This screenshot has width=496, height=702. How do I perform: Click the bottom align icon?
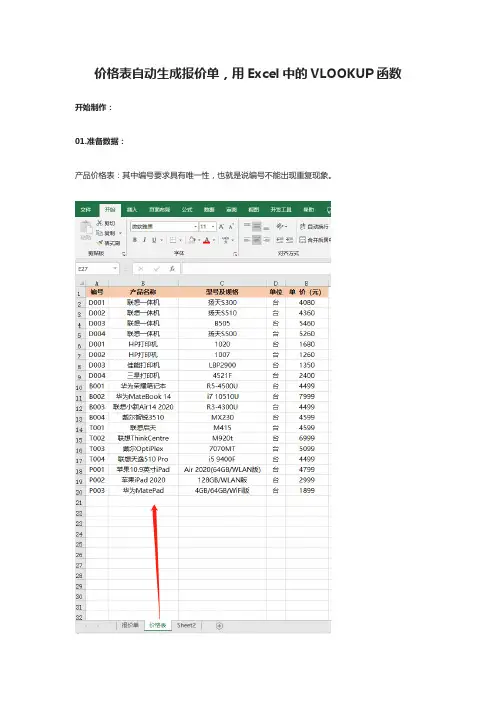(266, 227)
